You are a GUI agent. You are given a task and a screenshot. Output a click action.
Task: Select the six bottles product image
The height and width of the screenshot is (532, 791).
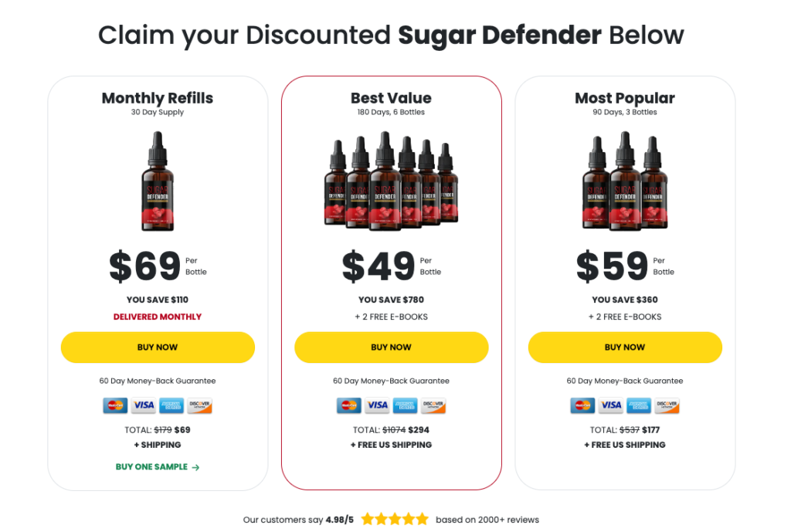391,181
